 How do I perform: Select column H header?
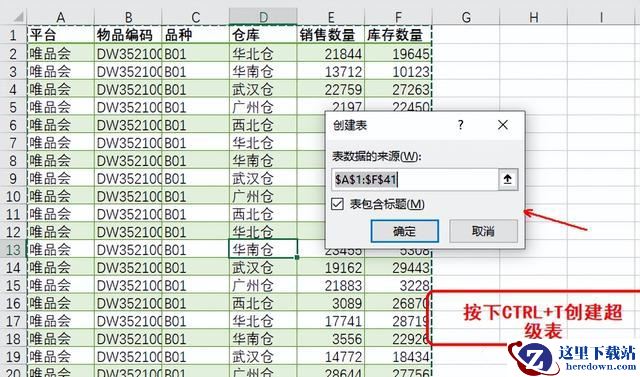(533, 17)
